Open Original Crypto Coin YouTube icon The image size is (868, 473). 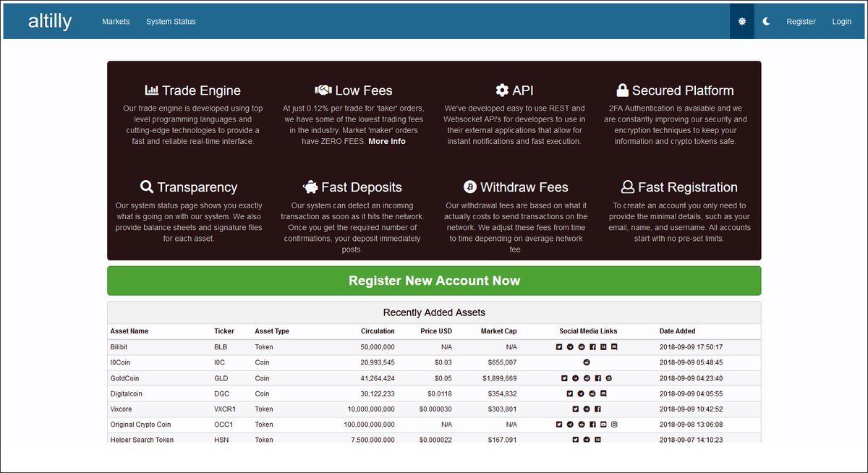[x=603, y=425]
